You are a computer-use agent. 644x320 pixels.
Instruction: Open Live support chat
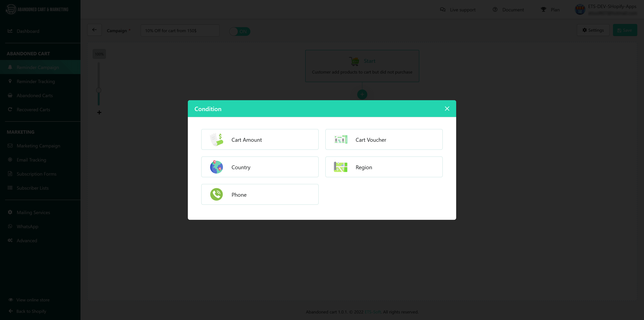pos(458,10)
